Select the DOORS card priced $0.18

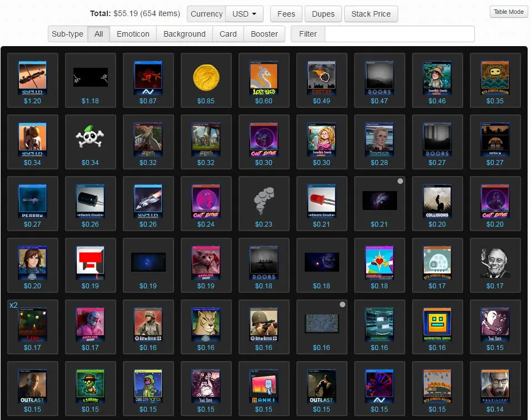264,265
